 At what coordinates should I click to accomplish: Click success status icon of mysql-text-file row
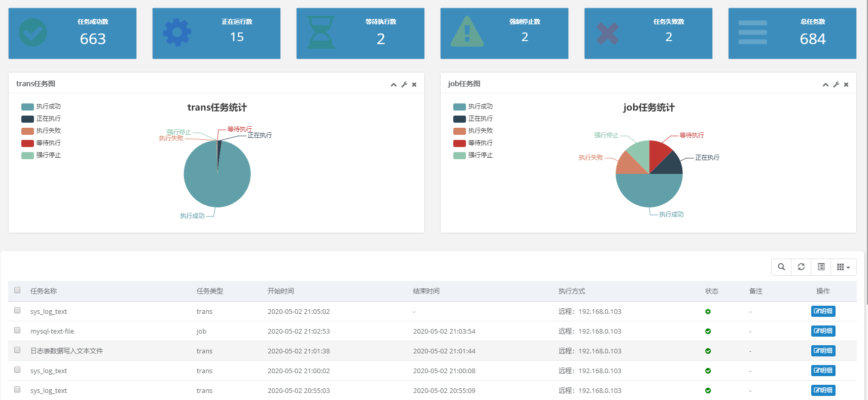(708, 332)
